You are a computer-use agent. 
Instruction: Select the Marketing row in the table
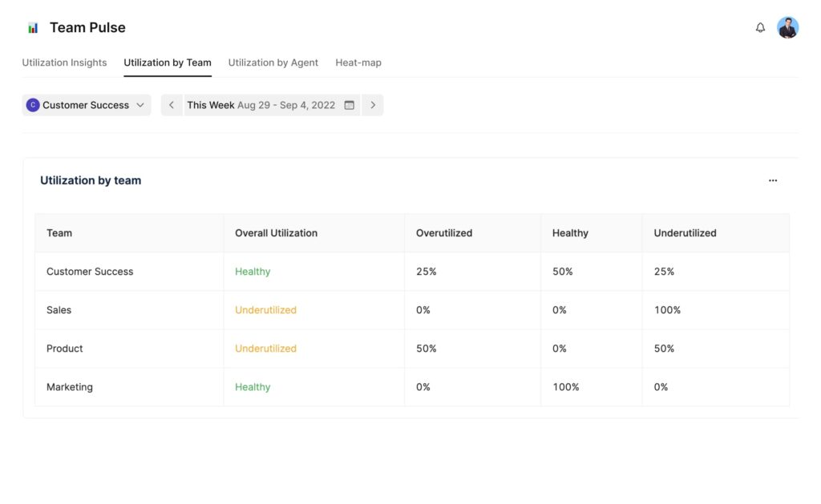click(70, 386)
